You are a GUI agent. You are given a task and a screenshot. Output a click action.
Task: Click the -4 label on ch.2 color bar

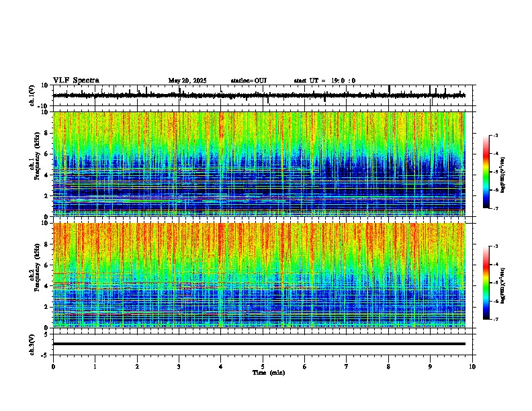pos(495,265)
